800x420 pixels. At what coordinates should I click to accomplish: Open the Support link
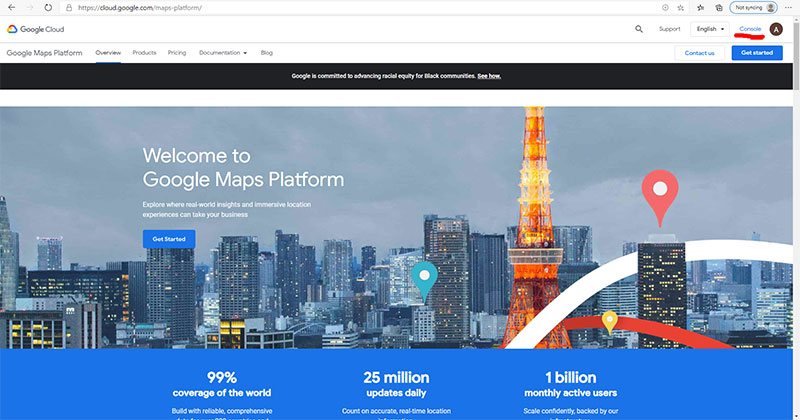click(x=669, y=29)
